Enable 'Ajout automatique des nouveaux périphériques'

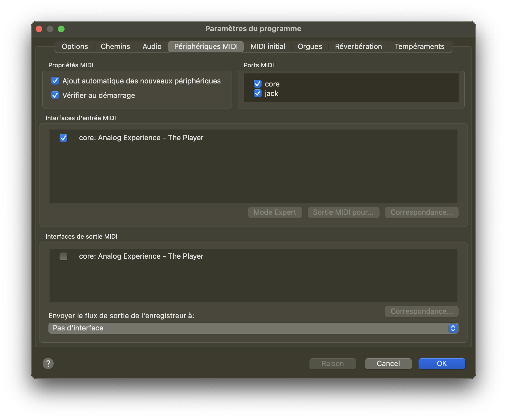[55, 81]
